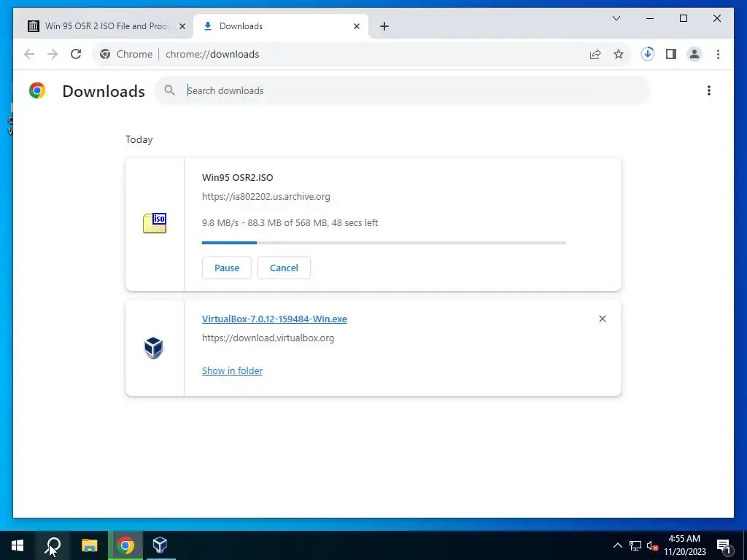747x560 pixels.
Task: Go forward in Chrome
Action: [x=53, y=54]
